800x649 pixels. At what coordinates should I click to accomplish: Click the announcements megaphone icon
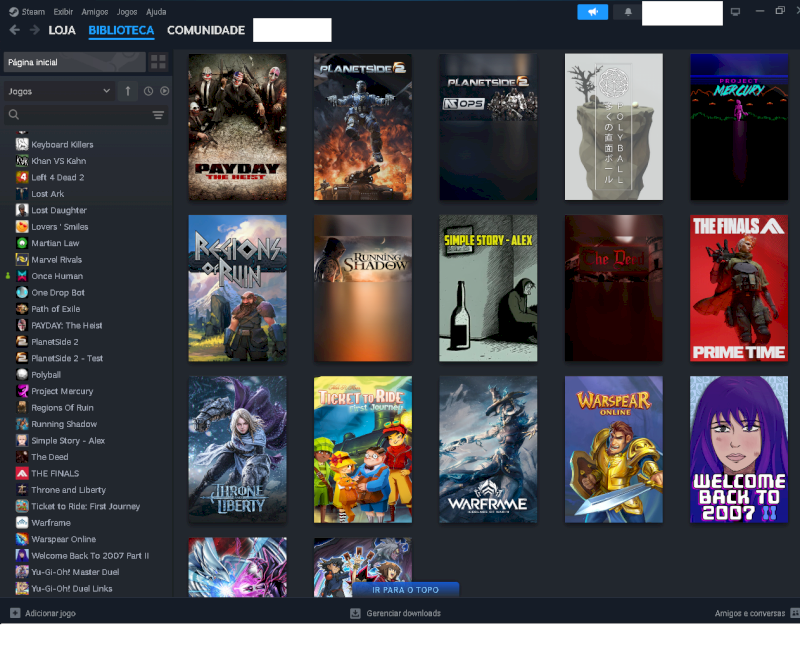pyautogui.click(x=592, y=12)
